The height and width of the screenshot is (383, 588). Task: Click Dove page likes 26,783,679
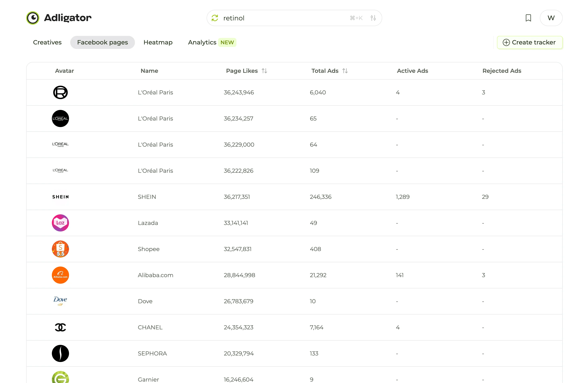point(238,301)
